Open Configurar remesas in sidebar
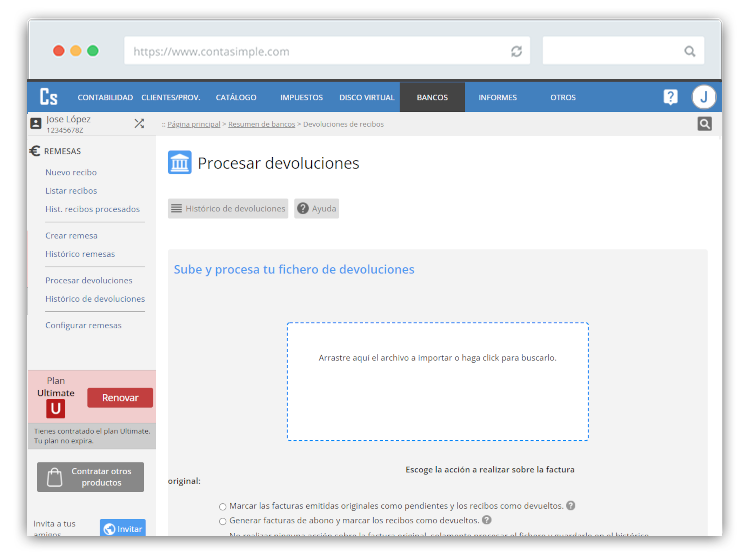750x552 pixels. point(83,325)
